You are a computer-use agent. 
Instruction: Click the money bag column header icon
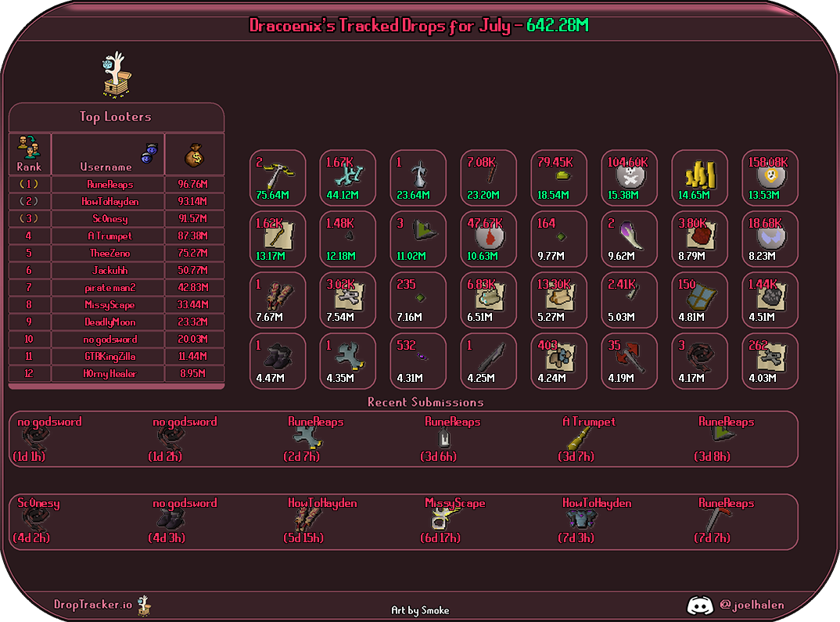195,156
